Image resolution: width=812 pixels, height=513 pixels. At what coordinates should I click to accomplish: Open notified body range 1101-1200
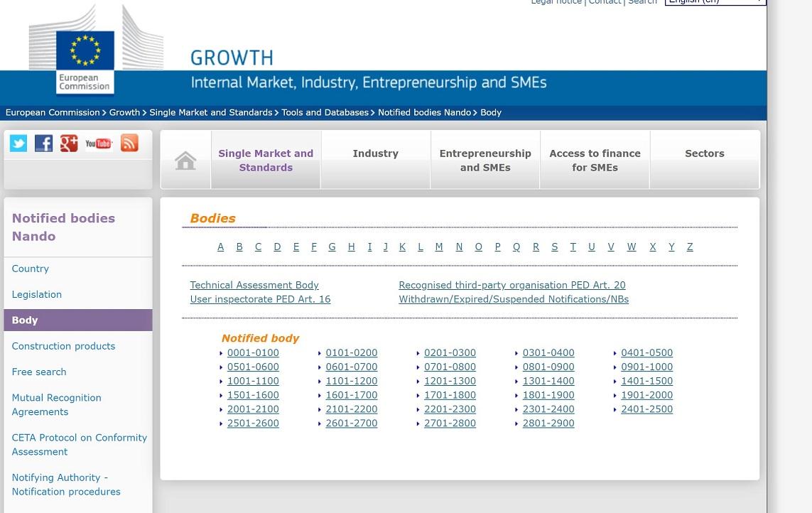(x=352, y=381)
